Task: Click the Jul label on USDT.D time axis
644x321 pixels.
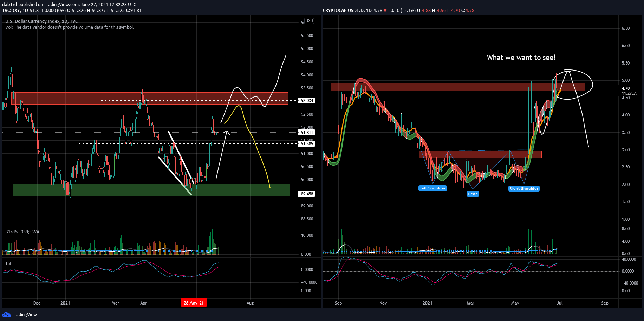Action: (x=560, y=303)
